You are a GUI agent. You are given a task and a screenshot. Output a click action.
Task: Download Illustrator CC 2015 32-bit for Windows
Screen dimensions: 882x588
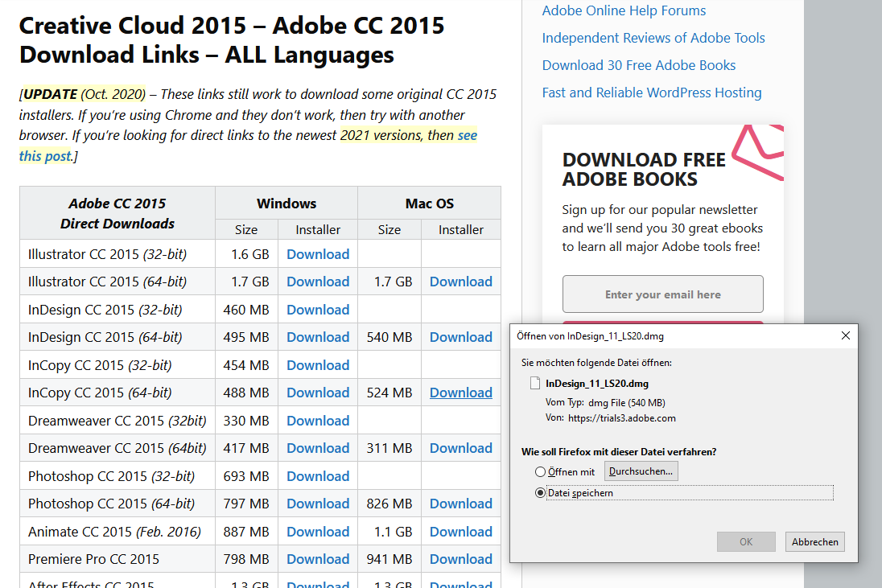(318, 253)
